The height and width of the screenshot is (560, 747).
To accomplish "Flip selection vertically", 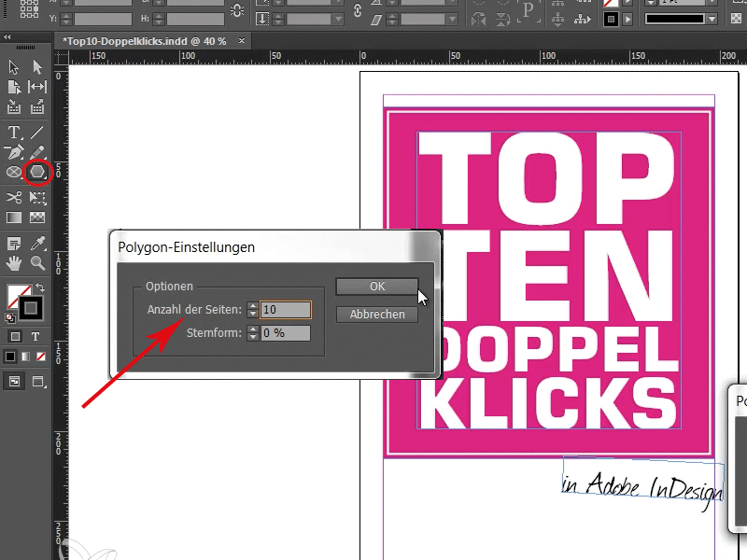I will click(x=502, y=20).
